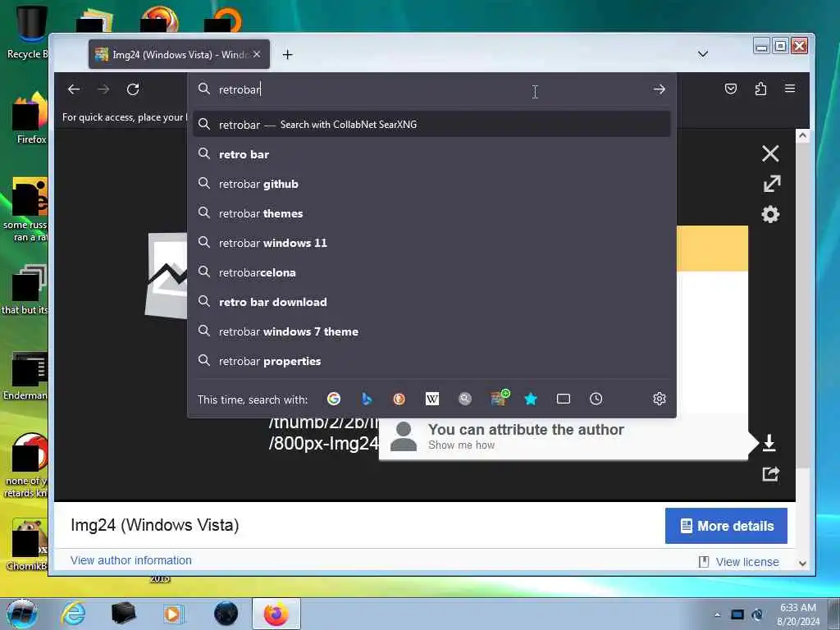Click the retrobar text in the address bar
Image resolution: width=840 pixels, height=630 pixels.
(x=240, y=89)
